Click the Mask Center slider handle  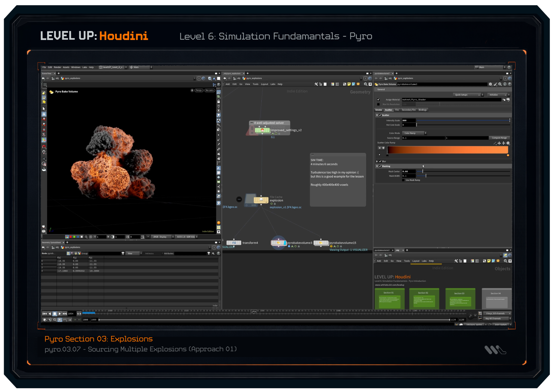423,171
